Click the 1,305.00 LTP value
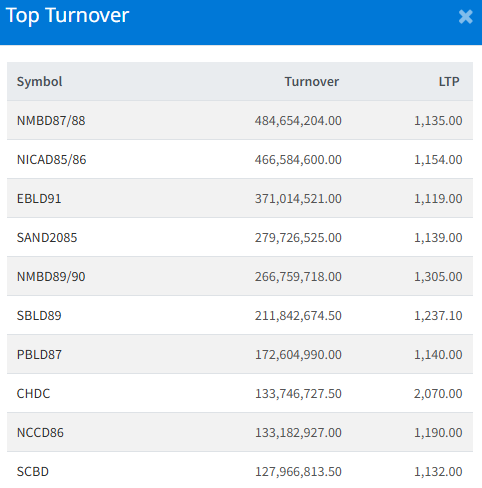 pos(438,277)
